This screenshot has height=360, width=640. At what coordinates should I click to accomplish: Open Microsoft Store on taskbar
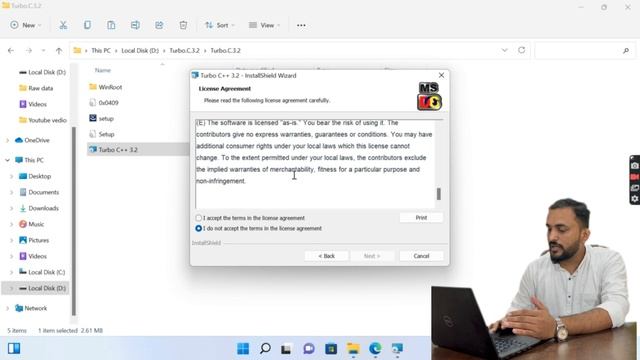[331, 349]
